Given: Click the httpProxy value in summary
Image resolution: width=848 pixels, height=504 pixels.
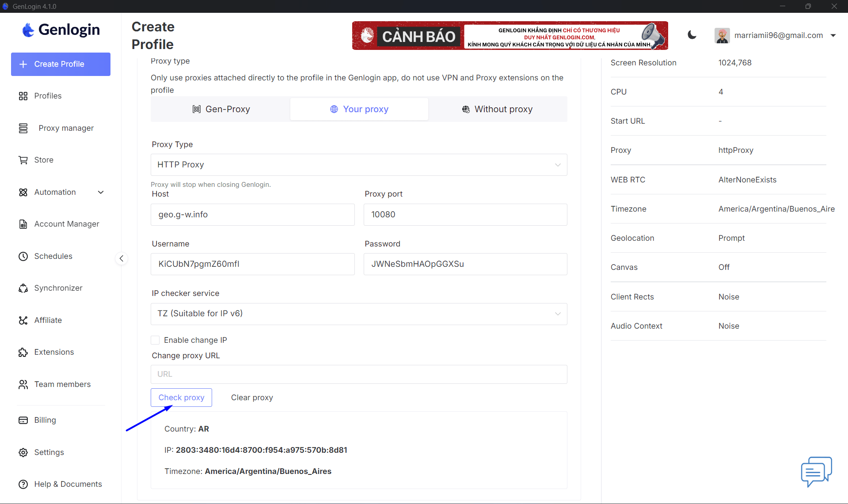Looking at the screenshot, I should (x=736, y=150).
